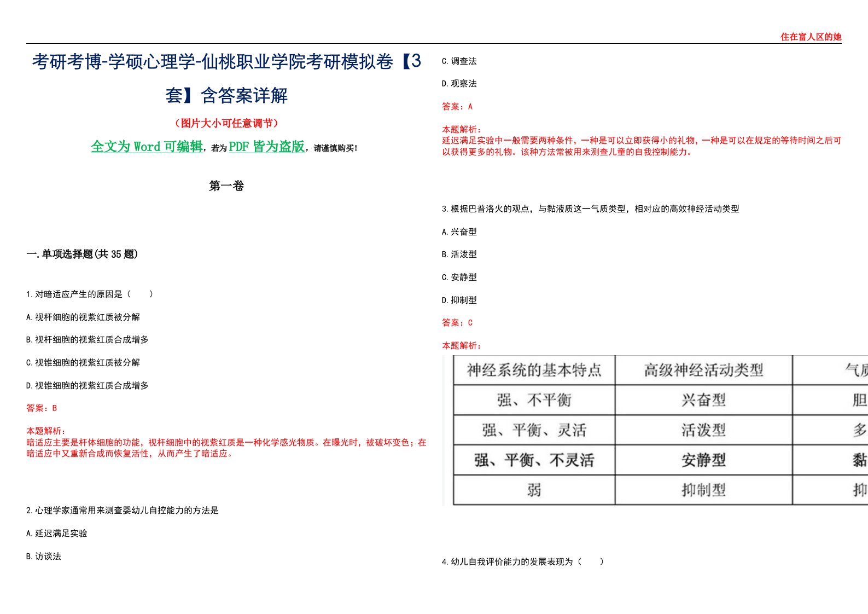Viewport: 868px width, 614px height.
Task: Select option 'B.访谈法'
Action: coord(44,557)
